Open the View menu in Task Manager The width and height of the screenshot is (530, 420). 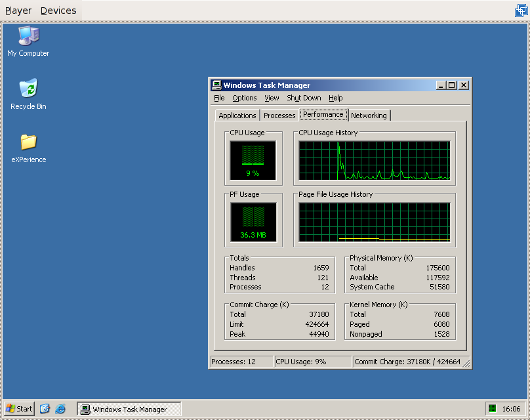point(272,98)
